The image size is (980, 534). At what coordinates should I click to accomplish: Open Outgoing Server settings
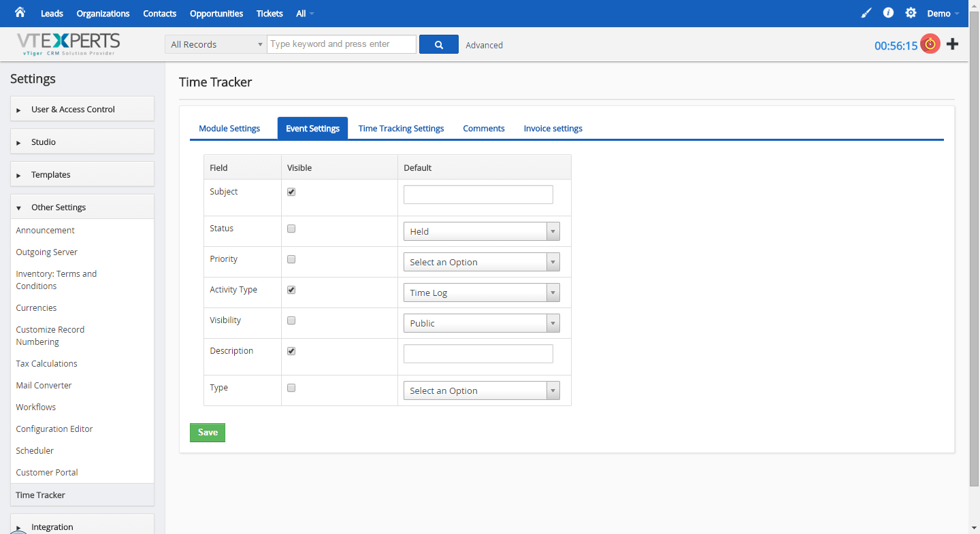(x=46, y=252)
